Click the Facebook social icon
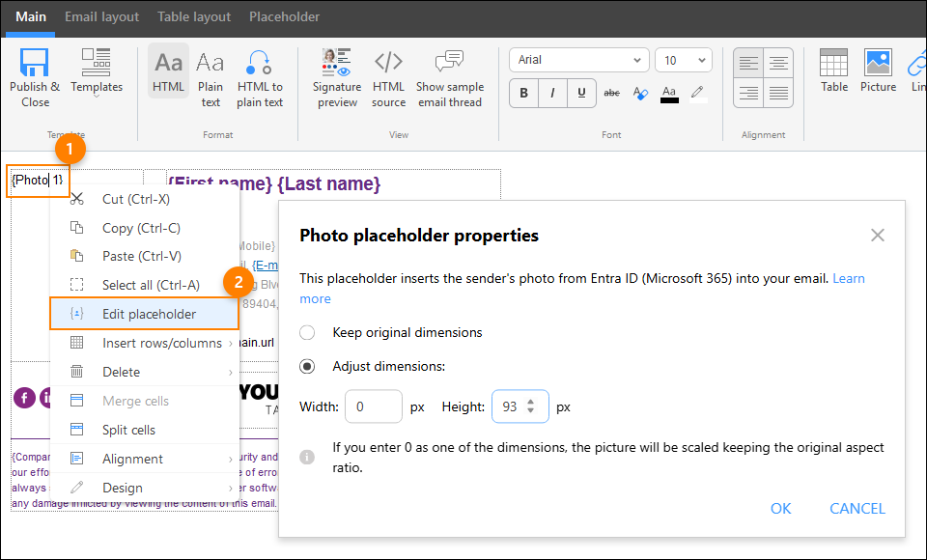The image size is (927, 560). point(24,398)
